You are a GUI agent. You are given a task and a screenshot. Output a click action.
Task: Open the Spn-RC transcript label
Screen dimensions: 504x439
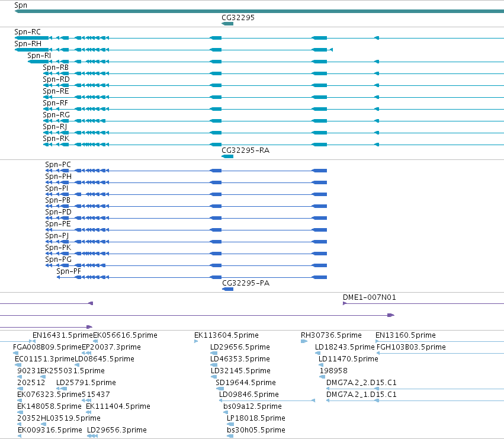coord(28,32)
